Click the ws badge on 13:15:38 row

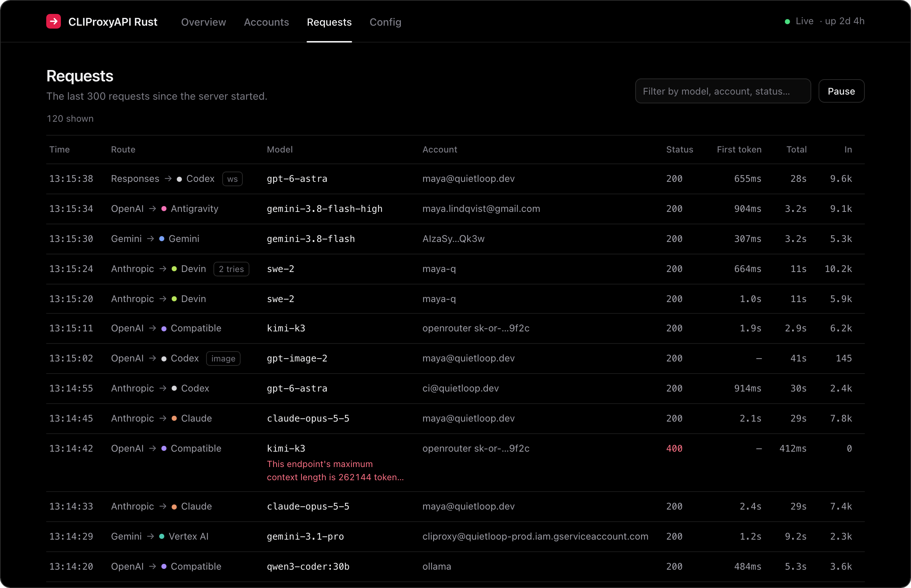pos(232,179)
